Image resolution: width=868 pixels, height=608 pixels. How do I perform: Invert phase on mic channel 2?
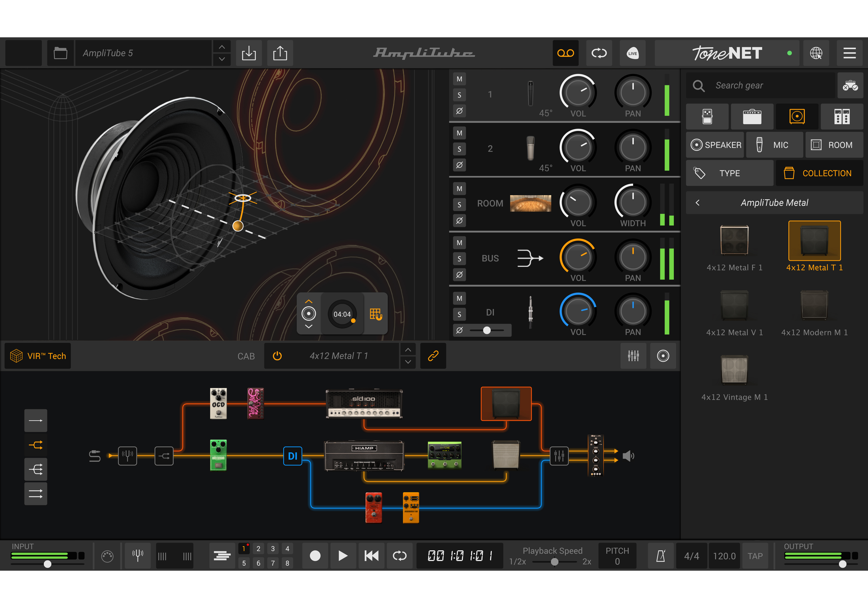(459, 165)
